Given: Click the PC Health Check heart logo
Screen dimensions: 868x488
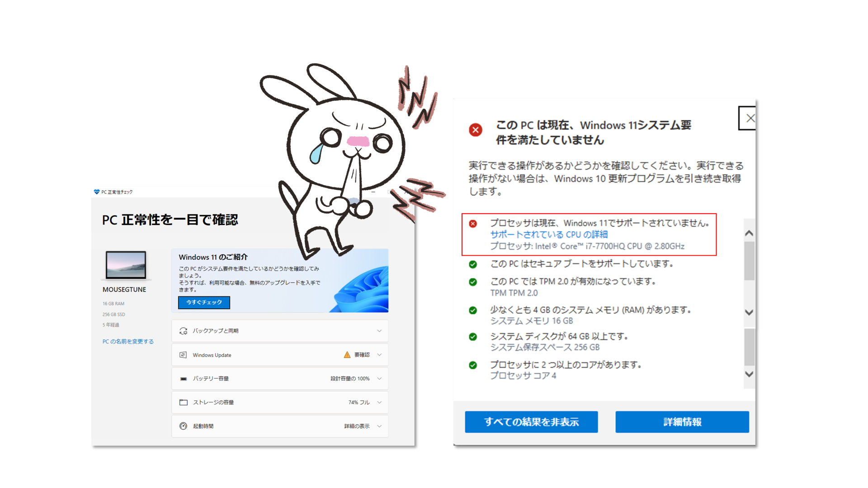Looking at the screenshot, I should click(x=96, y=192).
